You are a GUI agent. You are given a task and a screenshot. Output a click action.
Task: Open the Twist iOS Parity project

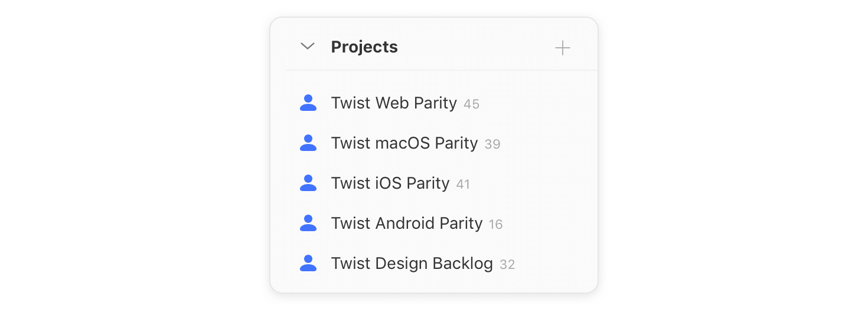[x=390, y=183]
